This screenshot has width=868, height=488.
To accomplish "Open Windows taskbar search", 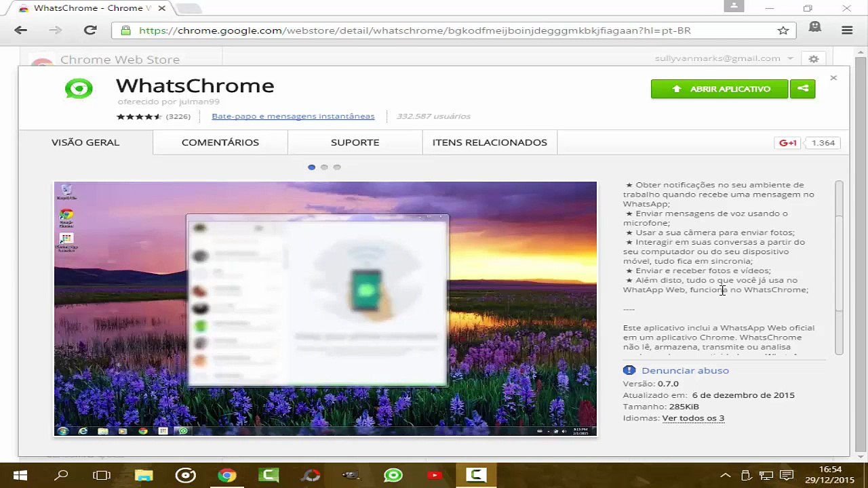I will click(61, 475).
